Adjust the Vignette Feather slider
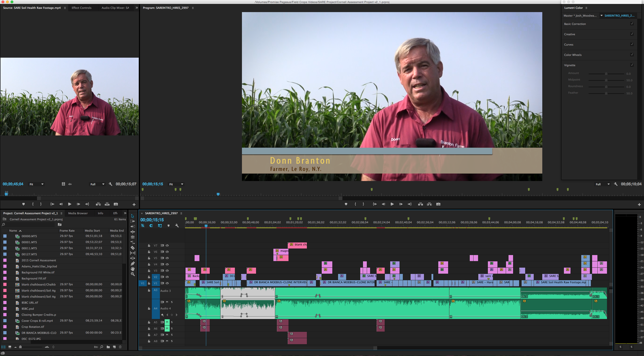This screenshot has height=356, width=644. (606, 93)
